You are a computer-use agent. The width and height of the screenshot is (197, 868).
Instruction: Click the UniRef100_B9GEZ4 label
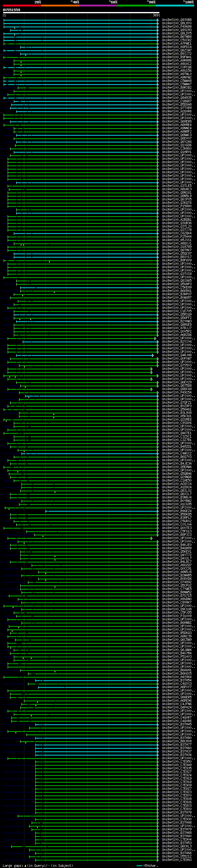pos(177,511)
